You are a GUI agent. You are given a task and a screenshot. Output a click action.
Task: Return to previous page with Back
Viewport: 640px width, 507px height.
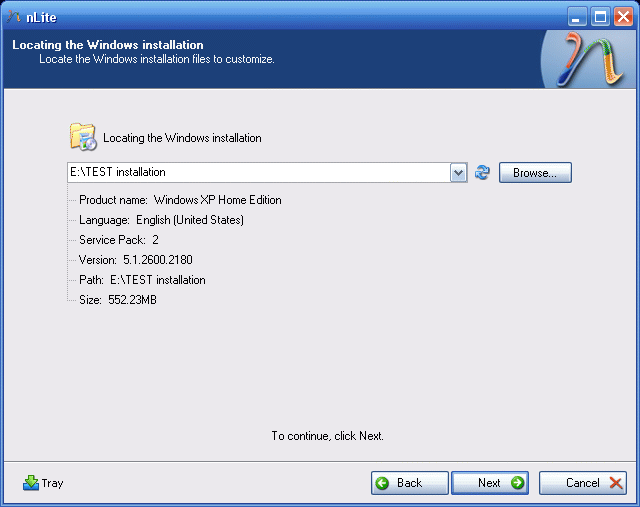pyautogui.click(x=410, y=483)
